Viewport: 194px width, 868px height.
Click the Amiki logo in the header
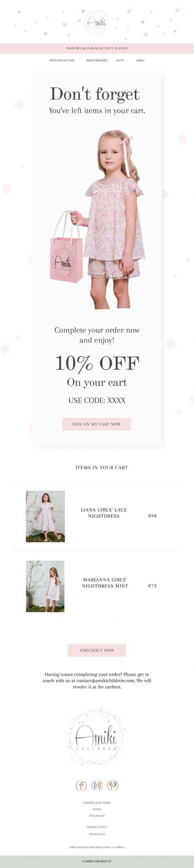pyautogui.click(x=97, y=22)
